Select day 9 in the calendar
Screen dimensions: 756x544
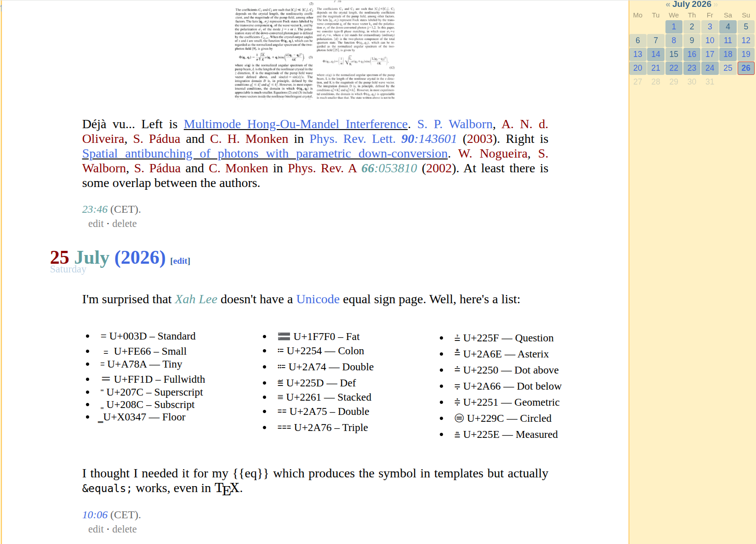[692, 40]
